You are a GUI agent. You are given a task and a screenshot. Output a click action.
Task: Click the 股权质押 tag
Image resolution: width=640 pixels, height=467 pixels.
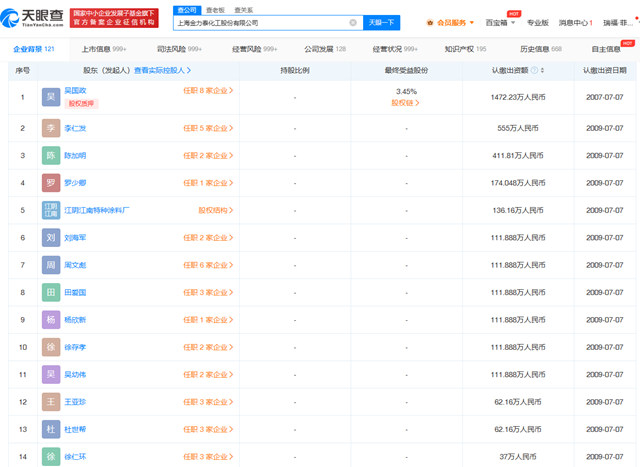coord(81,103)
